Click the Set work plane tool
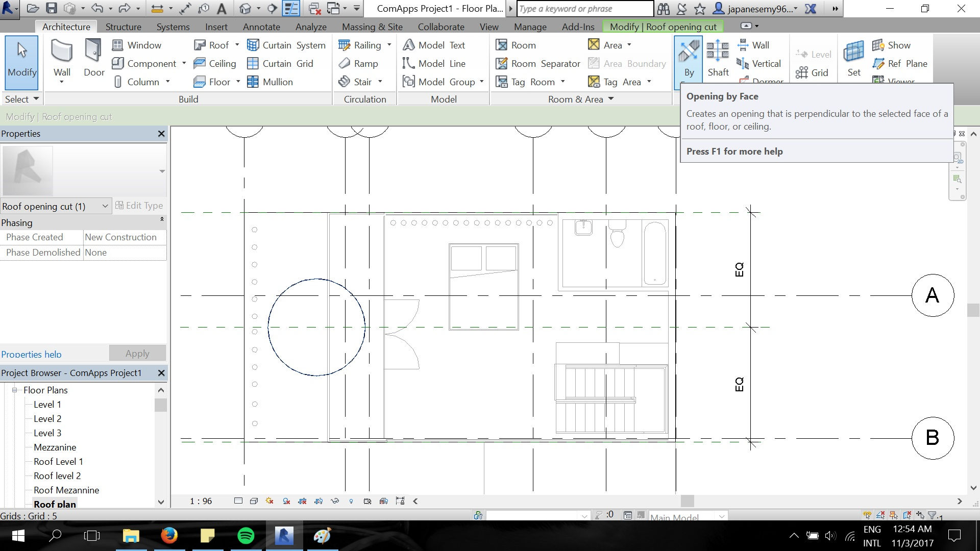Viewport: 980px width, 551px height. (854, 58)
